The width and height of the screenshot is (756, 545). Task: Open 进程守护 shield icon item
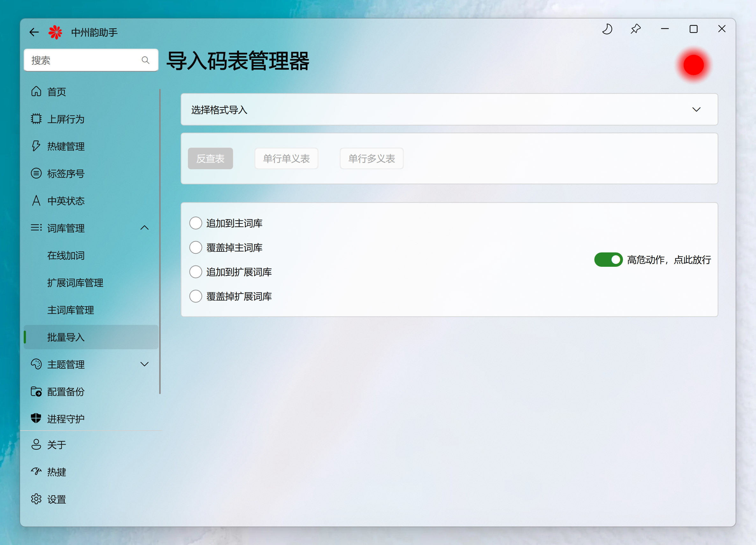pos(36,418)
